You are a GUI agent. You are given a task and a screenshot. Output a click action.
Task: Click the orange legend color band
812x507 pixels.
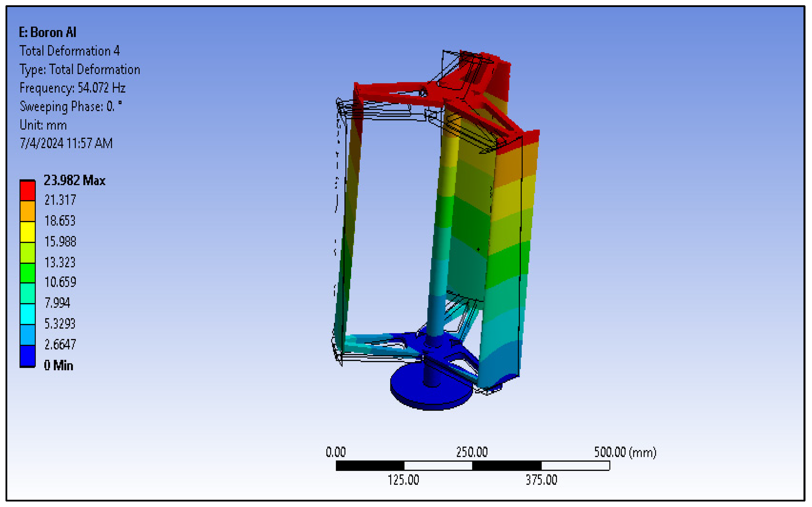pyautogui.click(x=28, y=211)
